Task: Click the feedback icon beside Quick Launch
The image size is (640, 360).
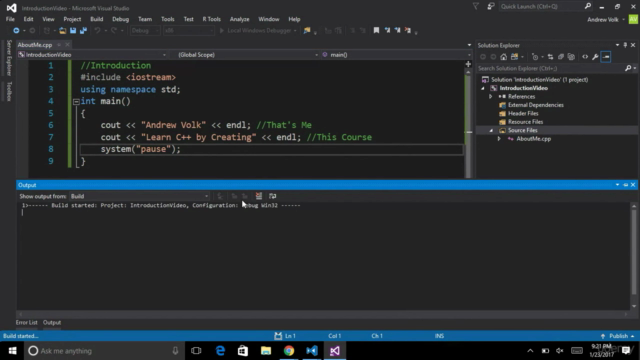Action: pos(491,6)
